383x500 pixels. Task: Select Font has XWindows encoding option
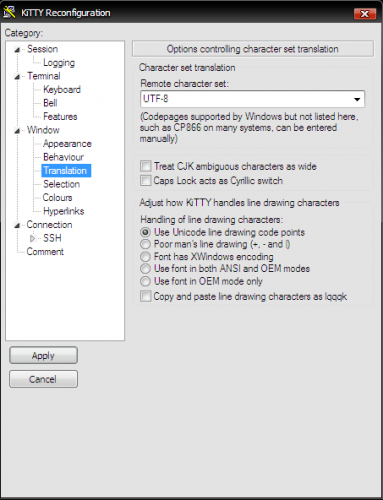[145, 257]
